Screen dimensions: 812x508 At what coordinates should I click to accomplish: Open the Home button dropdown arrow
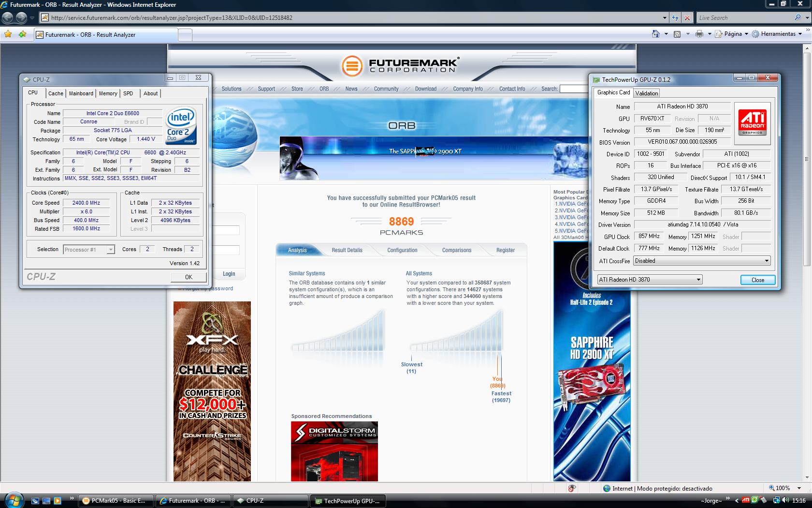point(666,34)
